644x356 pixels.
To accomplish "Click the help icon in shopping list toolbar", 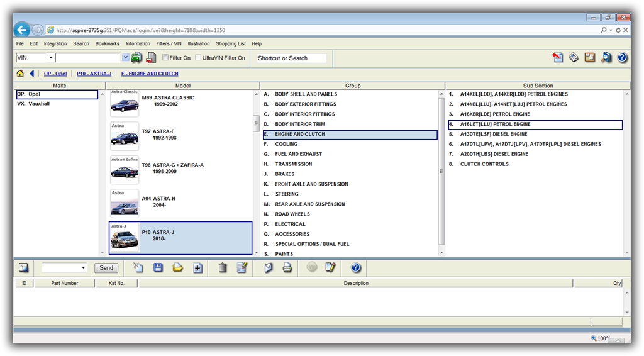I will (356, 268).
